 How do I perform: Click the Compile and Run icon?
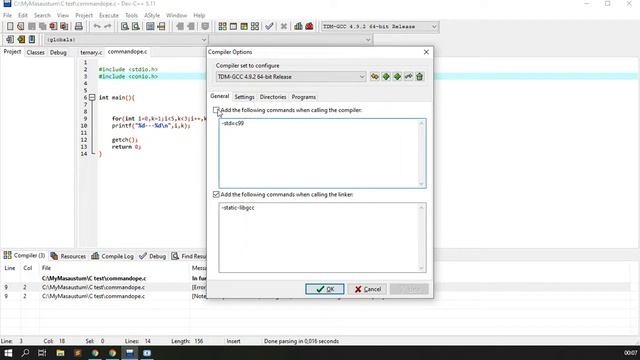[244, 27]
